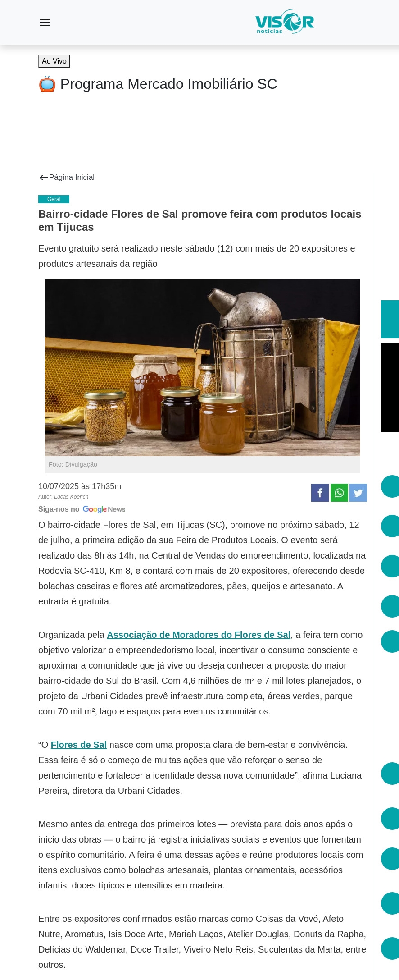Screen dimensions: 399x980
Task: Click the article headline about Flores de Sal
Action: tap(200, 220)
